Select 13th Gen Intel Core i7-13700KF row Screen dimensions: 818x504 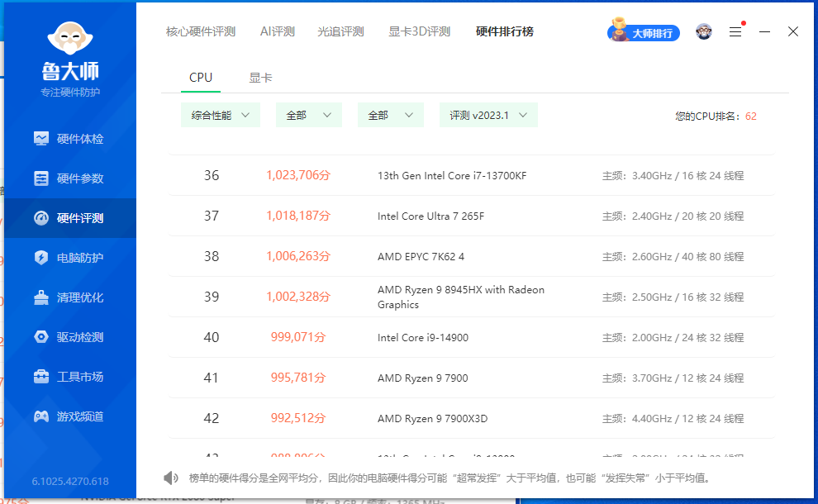[x=472, y=175]
